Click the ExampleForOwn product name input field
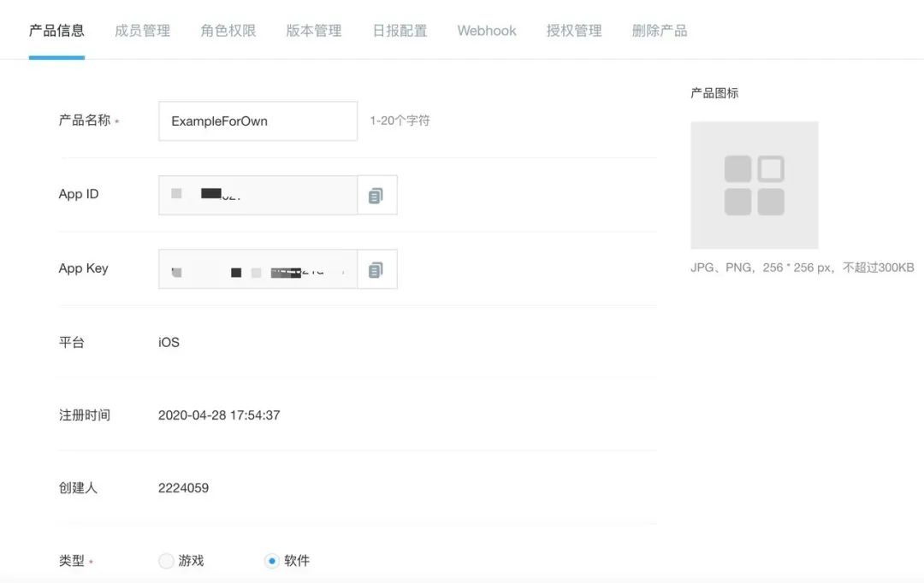This screenshot has width=924, height=583. [x=257, y=121]
